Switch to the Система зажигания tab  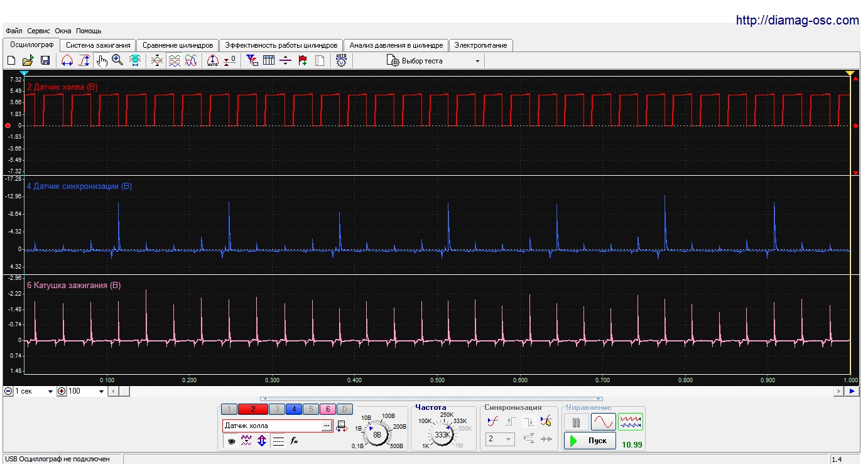point(98,45)
